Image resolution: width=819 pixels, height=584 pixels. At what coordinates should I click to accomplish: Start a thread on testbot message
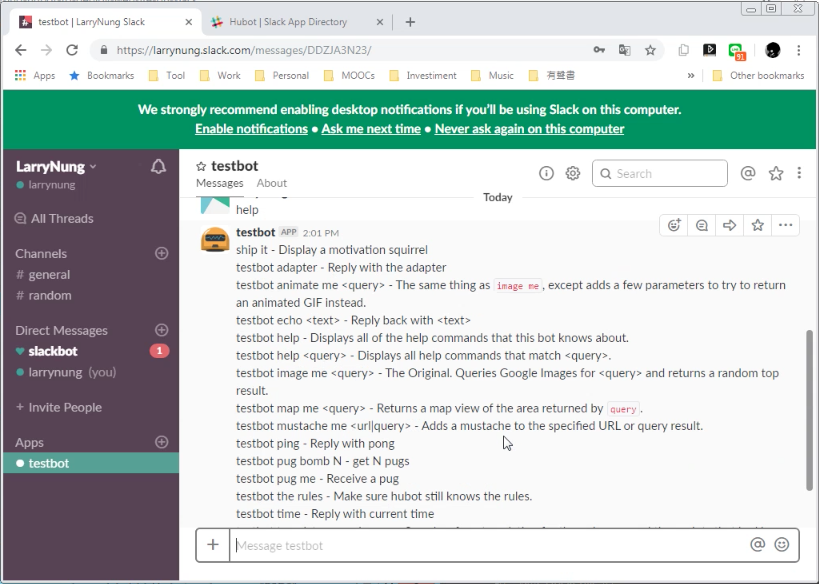pos(702,225)
